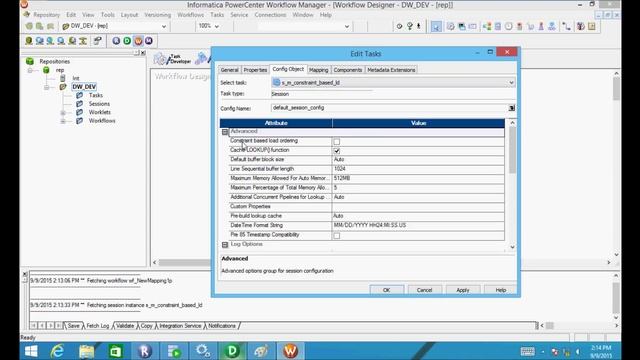The image size is (640, 360).
Task: Enable Constraint based load ordering checkbox
Action: (x=337, y=142)
